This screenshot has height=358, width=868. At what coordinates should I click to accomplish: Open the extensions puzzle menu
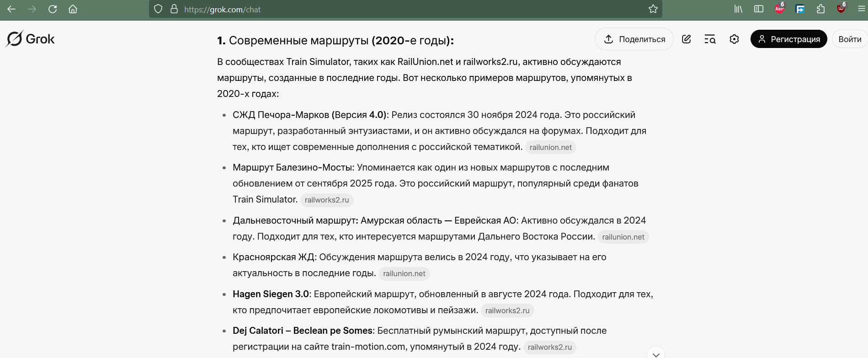point(821,9)
